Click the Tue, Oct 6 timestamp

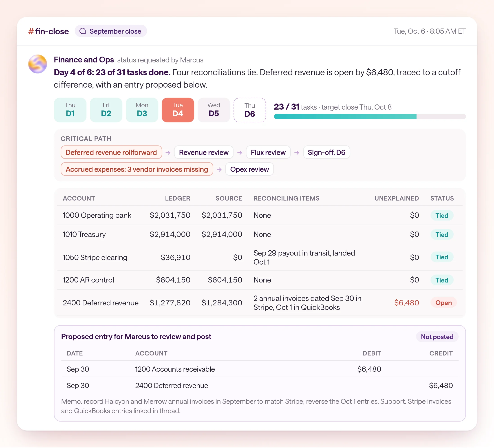429,31
